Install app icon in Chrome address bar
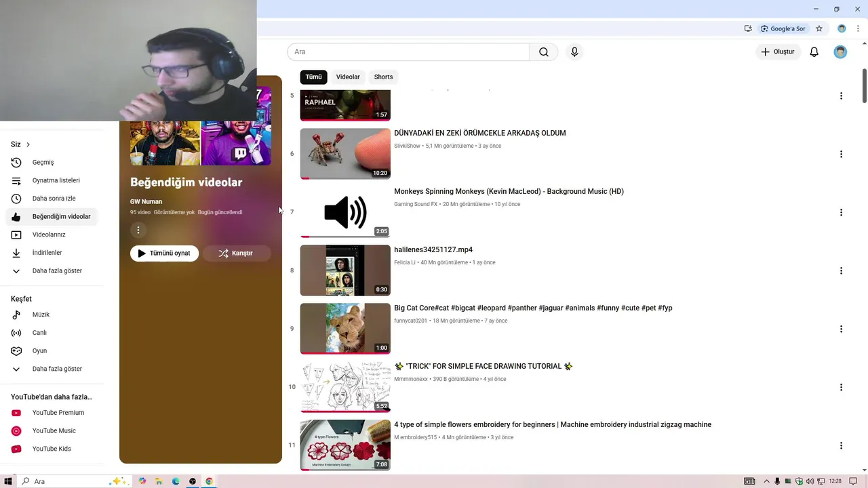The image size is (868, 488). 748,28
